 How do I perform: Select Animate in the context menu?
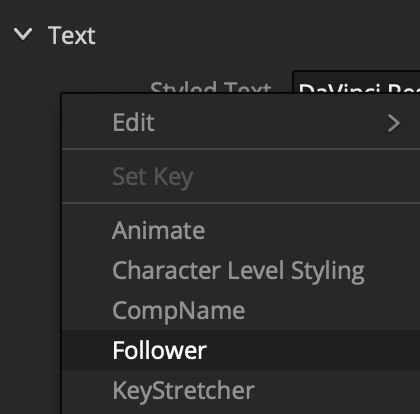pos(241,230)
